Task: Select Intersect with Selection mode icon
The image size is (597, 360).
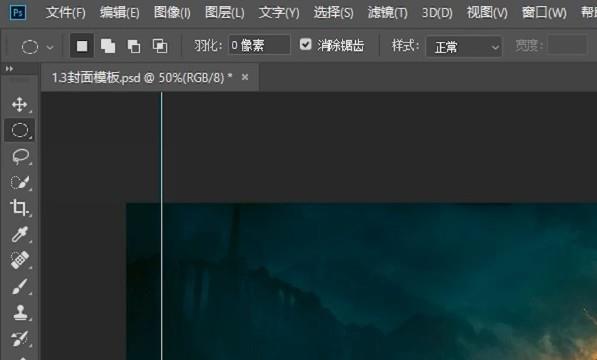Action: (160, 46)
